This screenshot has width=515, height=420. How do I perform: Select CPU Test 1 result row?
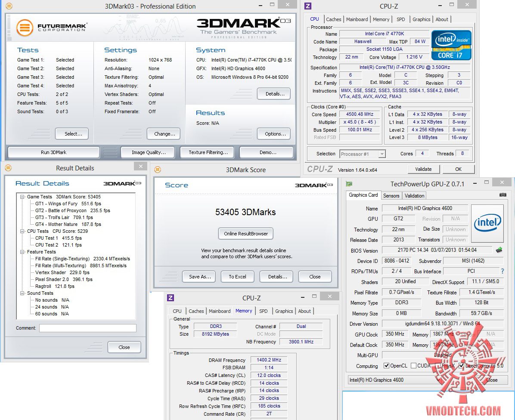tap(59, 238)
